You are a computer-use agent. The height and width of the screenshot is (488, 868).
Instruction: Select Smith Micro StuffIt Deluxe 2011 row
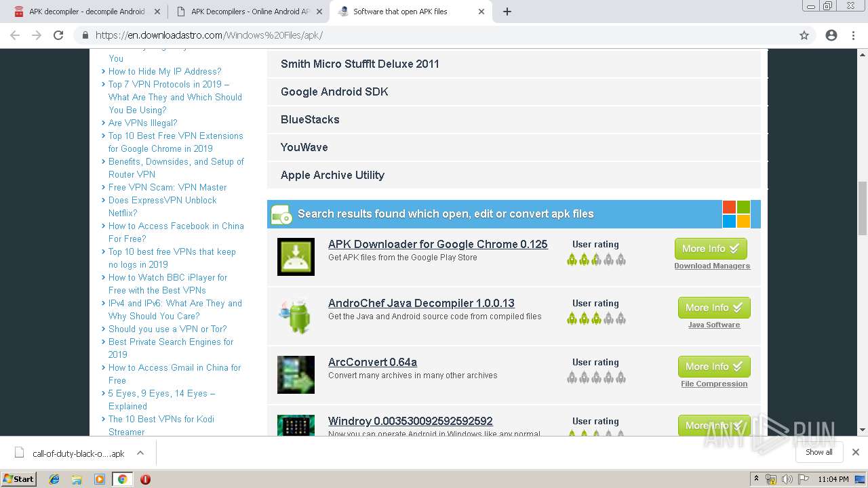(513, 64)
